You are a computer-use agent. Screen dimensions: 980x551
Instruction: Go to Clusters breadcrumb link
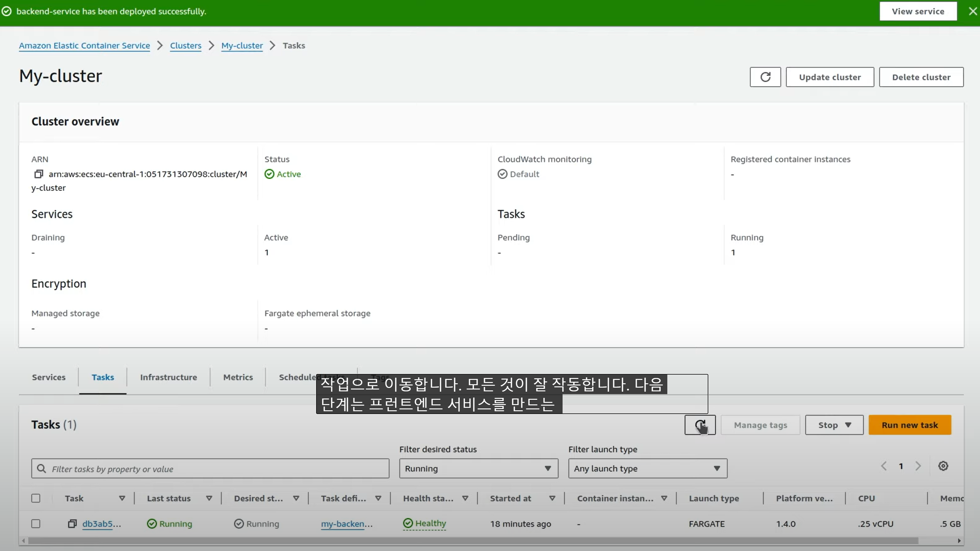pyautogui.click(x=186, y=46)
